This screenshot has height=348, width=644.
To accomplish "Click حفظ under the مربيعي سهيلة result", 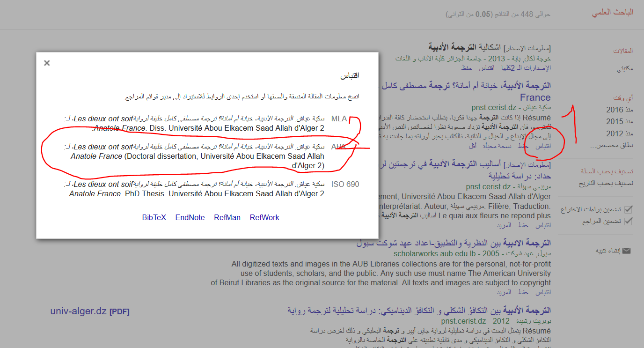I will pos(523,225).
